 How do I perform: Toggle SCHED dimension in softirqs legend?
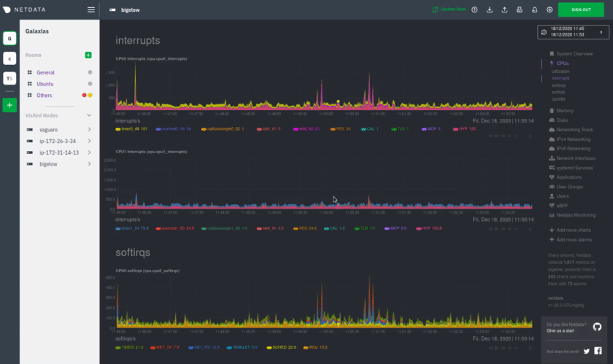[x=281, y=347]
